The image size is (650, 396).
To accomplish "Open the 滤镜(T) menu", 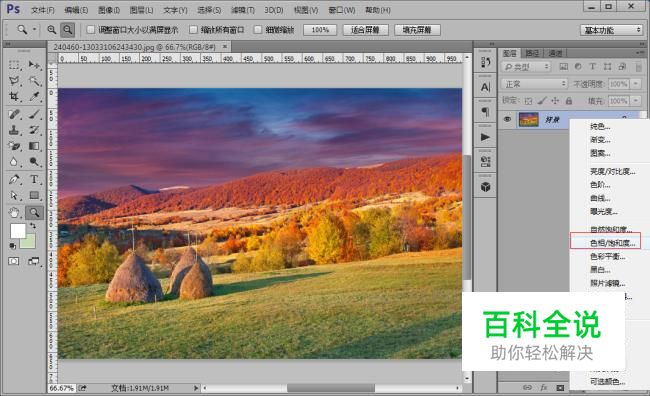I will pyautogui.click(x=243, y=10).
